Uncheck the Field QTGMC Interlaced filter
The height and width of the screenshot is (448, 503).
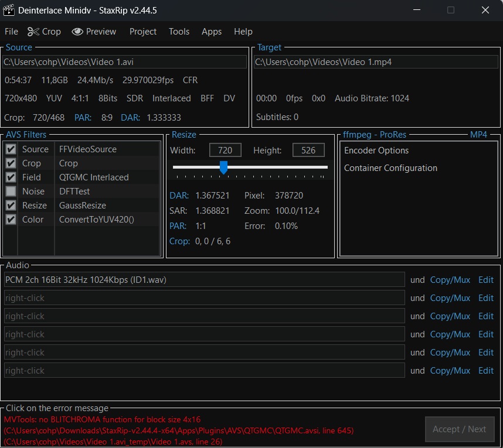(x=11, y=177)
